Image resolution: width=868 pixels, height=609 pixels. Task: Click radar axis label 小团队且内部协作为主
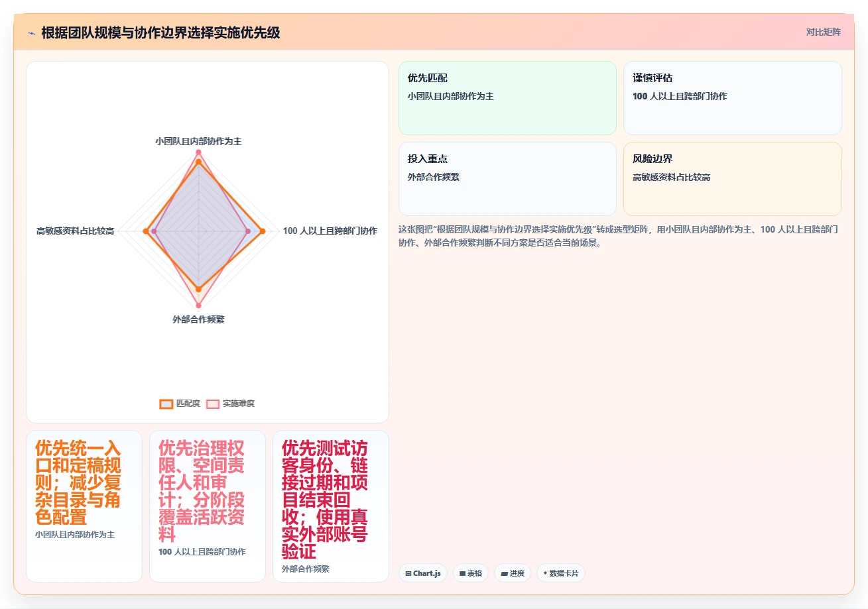coord(198,141)
